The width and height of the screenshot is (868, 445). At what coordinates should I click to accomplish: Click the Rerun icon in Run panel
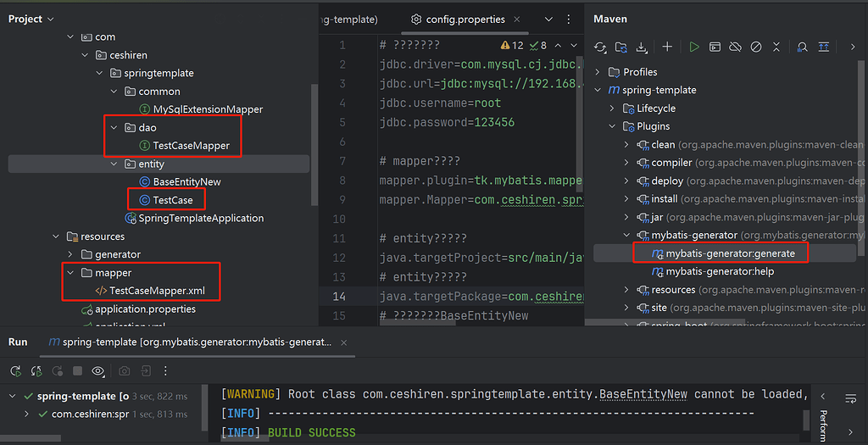click(x=15, y=371)
